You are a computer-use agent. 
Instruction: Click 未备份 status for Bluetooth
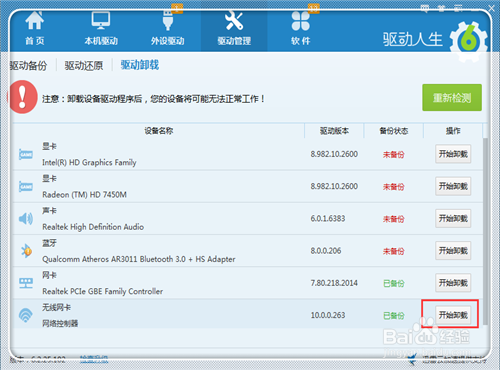pyautogui.click(x=394, y=251)
